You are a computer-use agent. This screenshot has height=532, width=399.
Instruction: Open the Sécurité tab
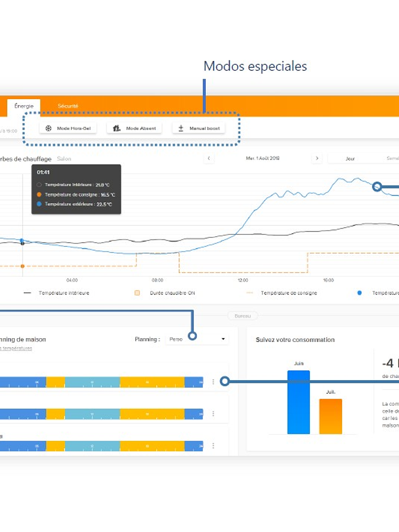coord(68,107)
